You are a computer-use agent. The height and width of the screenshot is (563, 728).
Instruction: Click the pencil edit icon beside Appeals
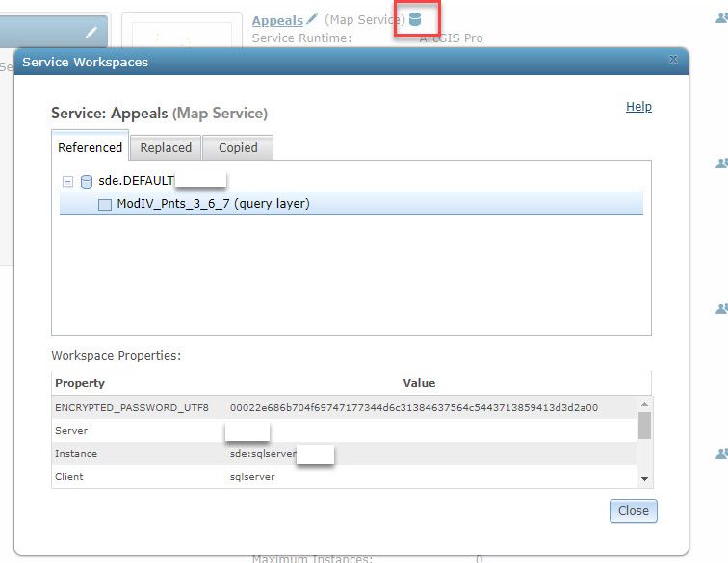point(312,19)
